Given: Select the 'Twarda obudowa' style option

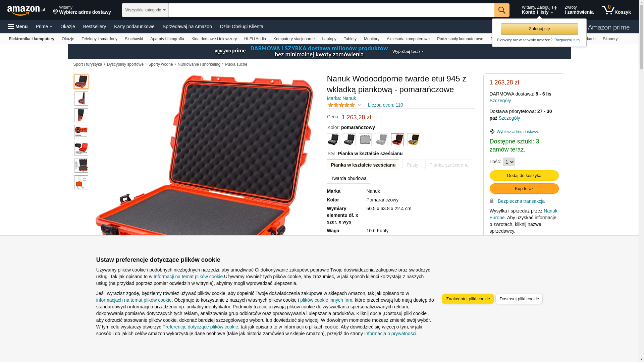Looking at the screenshot, I should [348, 178].
